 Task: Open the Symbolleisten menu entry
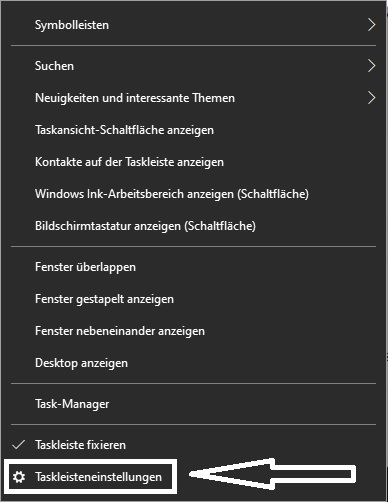[x=193, y=25]
